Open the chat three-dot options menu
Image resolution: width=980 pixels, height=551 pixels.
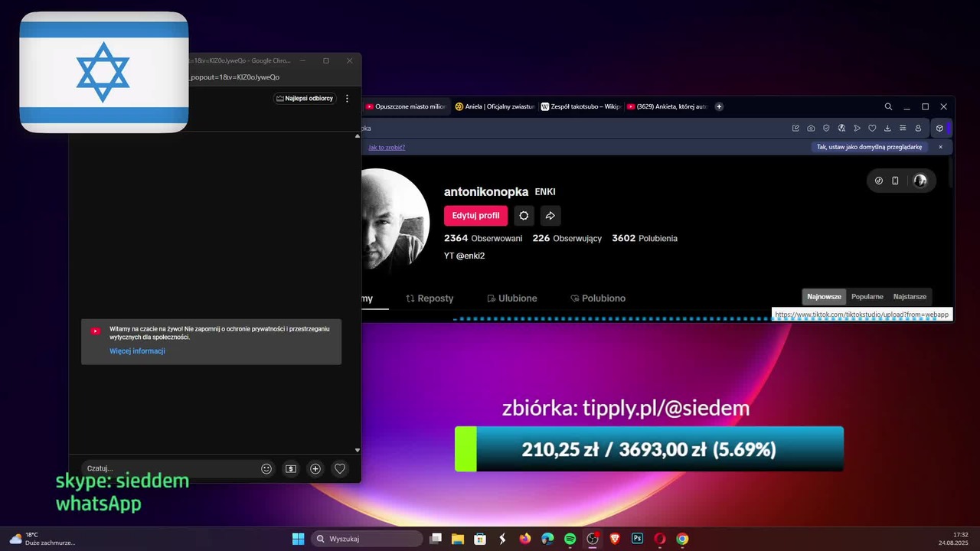point(347,99)
